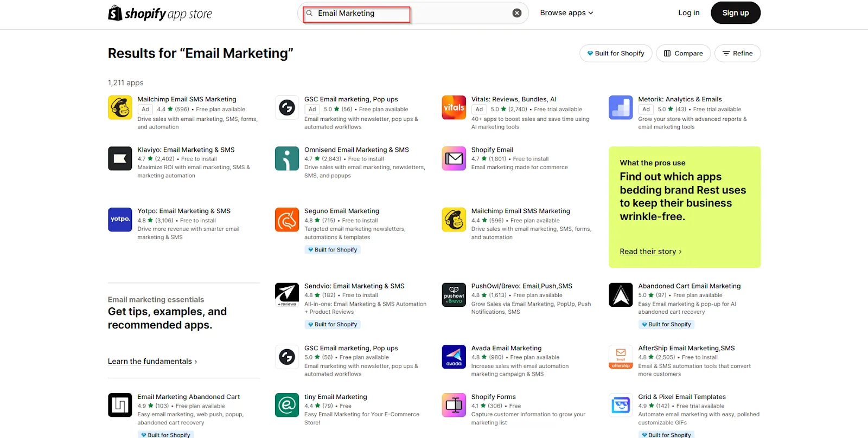Open the Avada Email Marketing icon
Screen dimensions: 868x438
454,357
